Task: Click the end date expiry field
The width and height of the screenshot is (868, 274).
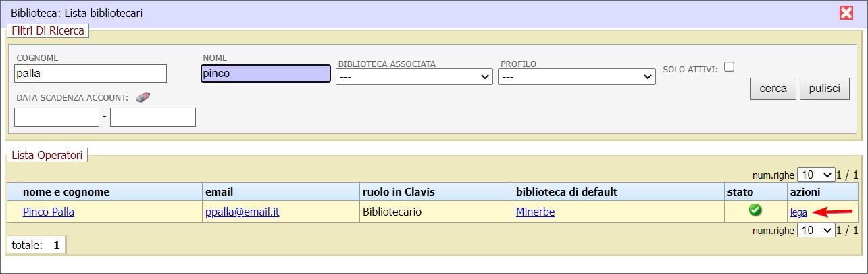Action: tap(153, 117)
